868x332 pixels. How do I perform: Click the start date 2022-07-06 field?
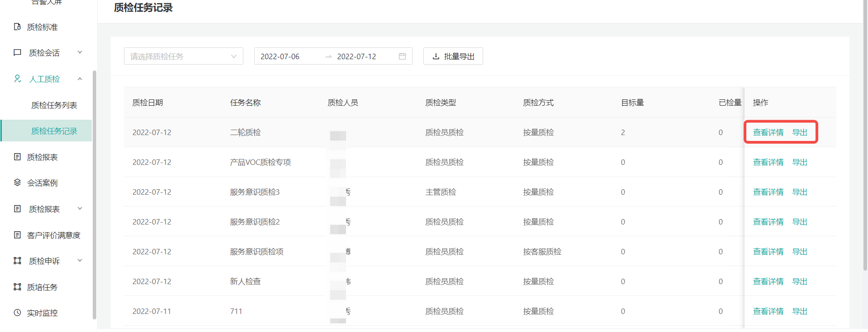[280, 56]
